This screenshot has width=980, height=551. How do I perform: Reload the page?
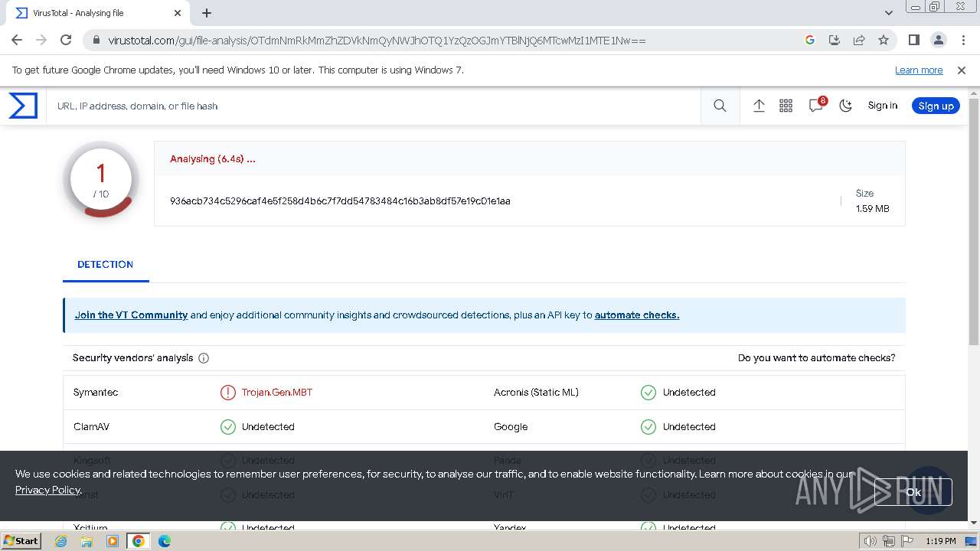[66, 40]
